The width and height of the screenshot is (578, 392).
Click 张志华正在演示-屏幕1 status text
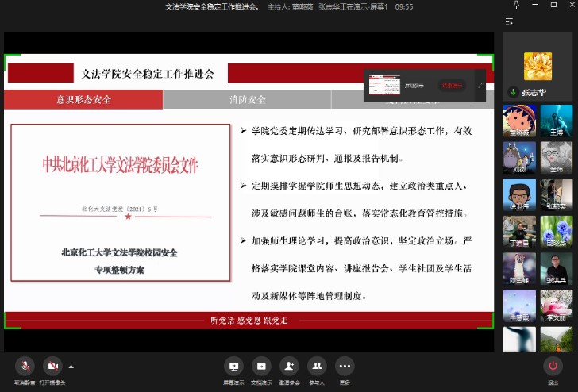coord(353,6)
